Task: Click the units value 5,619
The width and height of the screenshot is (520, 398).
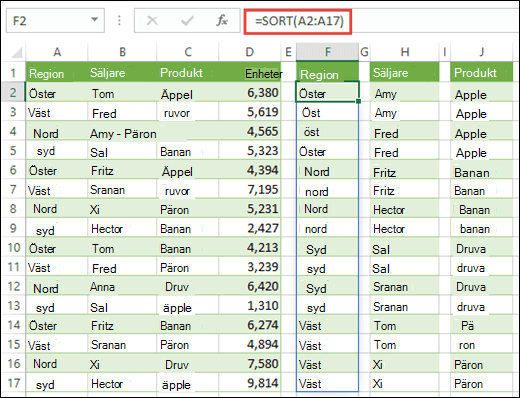Action: (x=263, y=112)
